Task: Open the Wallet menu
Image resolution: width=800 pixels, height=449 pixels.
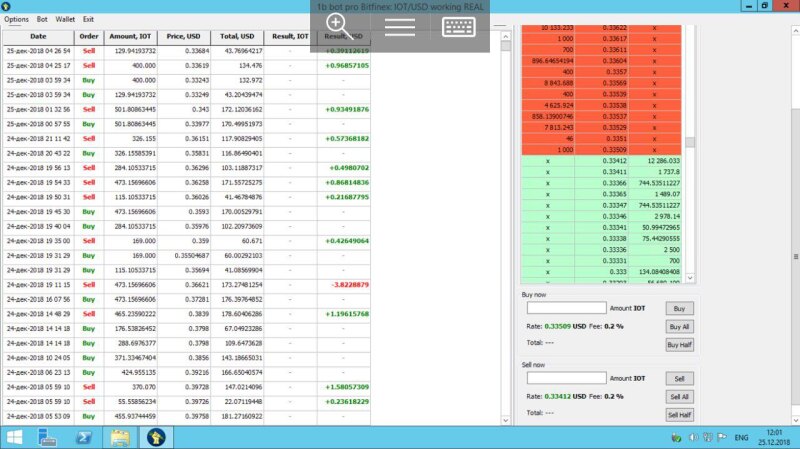Action: pos(65,19)
